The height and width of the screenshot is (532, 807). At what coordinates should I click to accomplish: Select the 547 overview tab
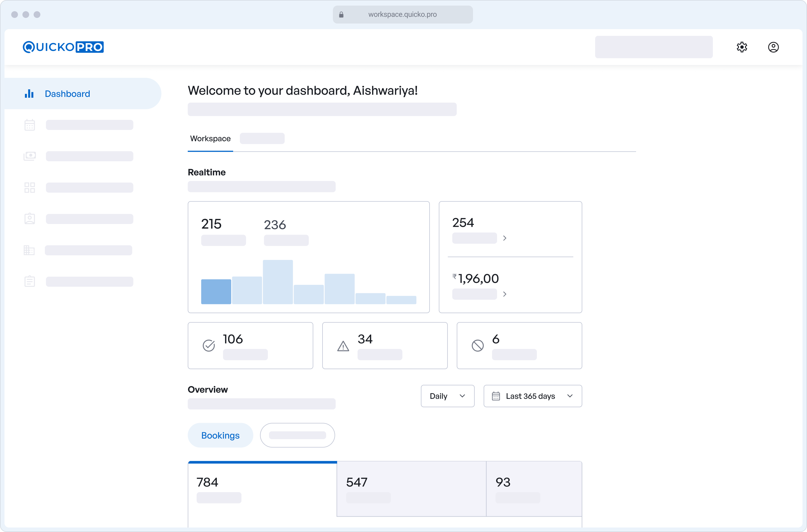(411, 489)
